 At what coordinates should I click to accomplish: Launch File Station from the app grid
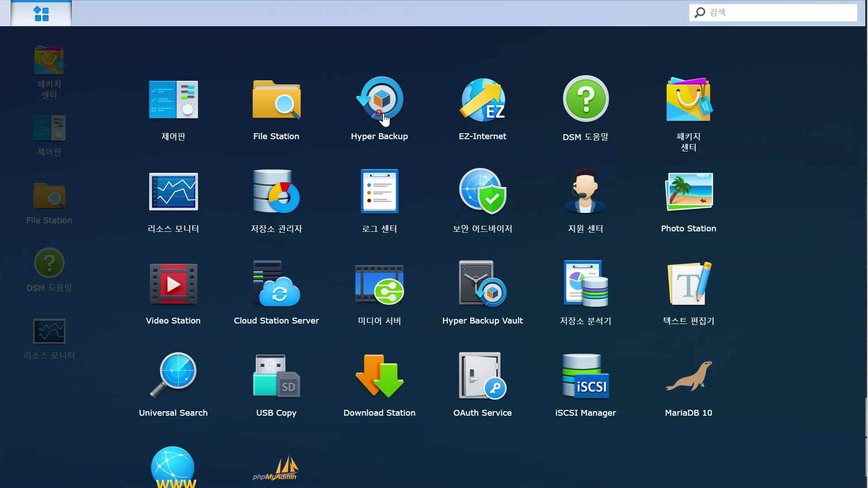pos(276,100)
